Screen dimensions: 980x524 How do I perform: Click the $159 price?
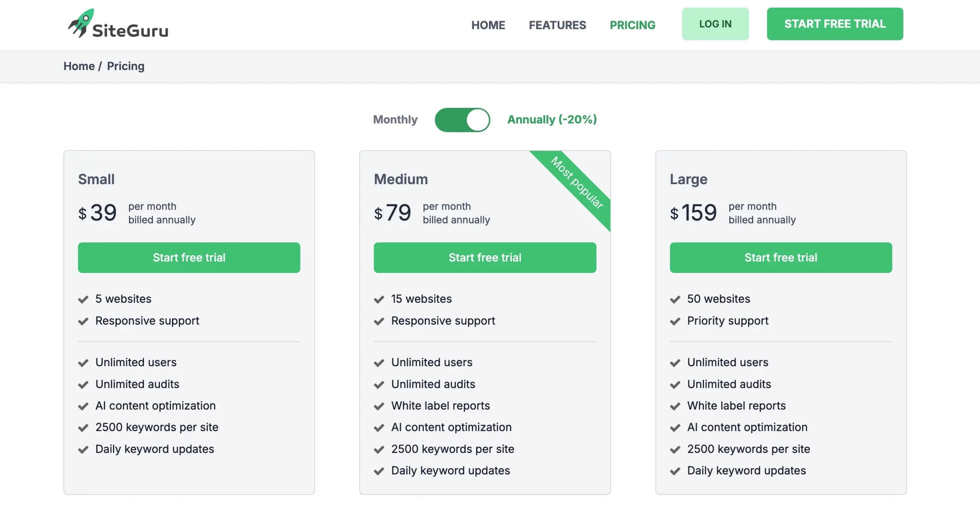point(693,212)
